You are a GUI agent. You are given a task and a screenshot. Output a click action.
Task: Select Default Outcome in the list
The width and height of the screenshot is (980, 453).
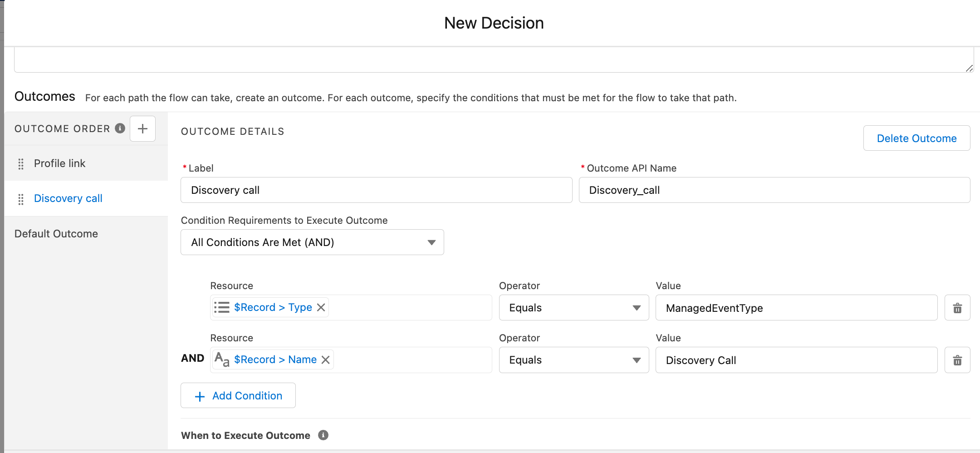(x=56, y=234)
